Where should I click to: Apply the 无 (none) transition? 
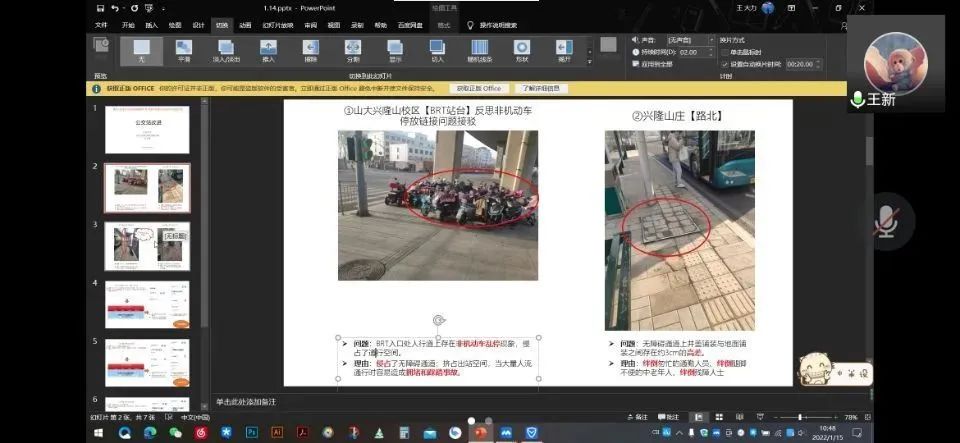(x=141, y=51)
